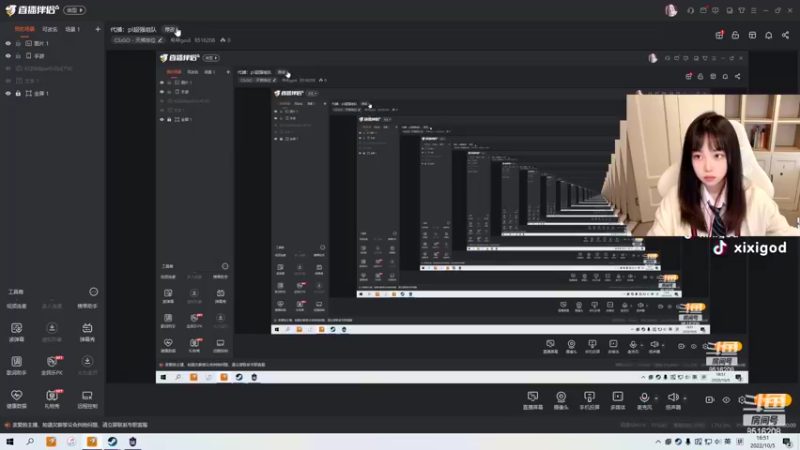The image size is (800, 450).
Task: Open Steam from the taskbar
Action: 112,441
